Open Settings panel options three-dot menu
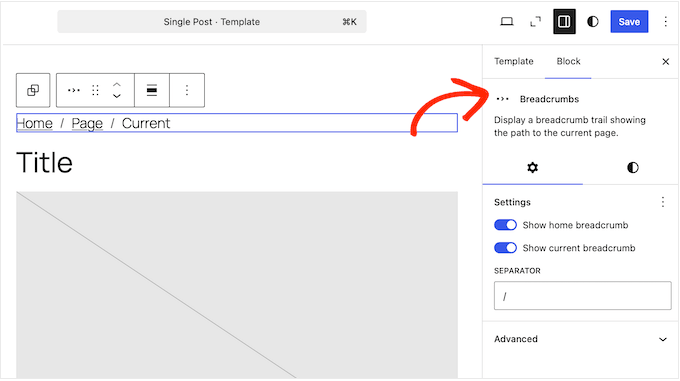 663,202
